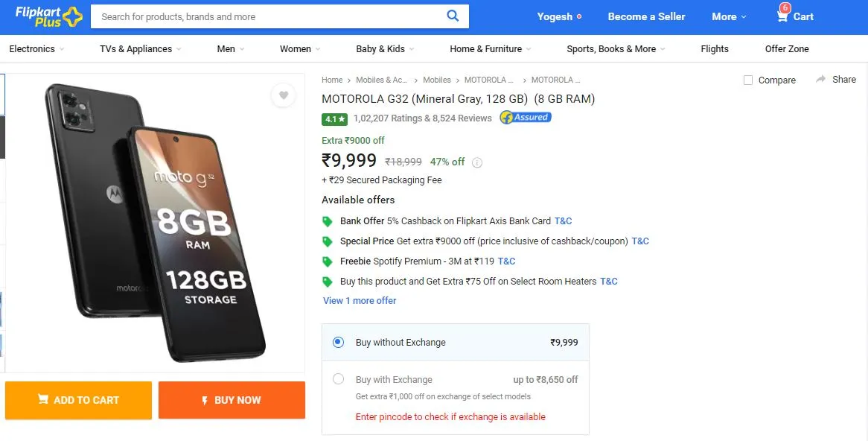Tick the Compare checkbox

[748, 80]
